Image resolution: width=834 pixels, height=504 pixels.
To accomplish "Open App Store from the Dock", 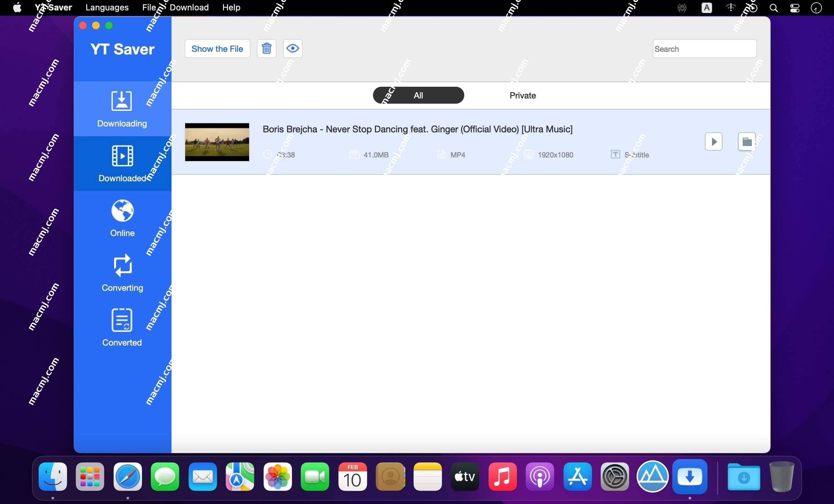I will (577, 476).
